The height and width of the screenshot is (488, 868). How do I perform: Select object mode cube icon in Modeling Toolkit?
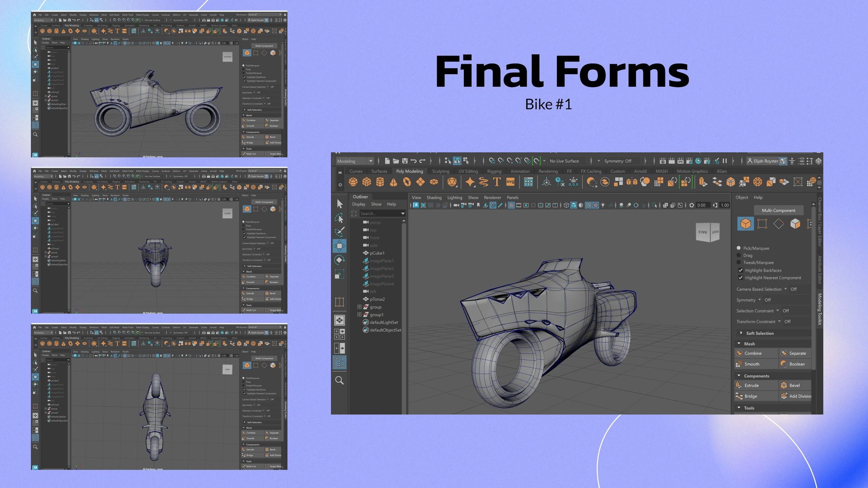coord(745,224)
